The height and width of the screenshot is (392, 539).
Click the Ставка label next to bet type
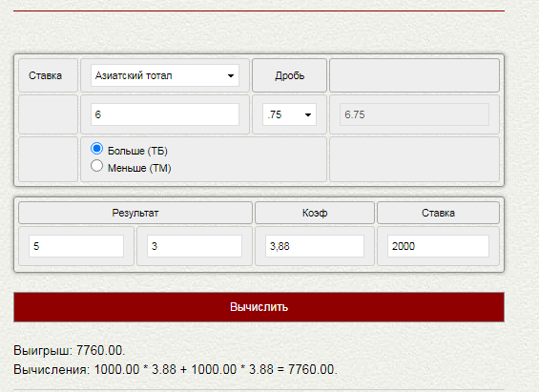click(46, 75)
